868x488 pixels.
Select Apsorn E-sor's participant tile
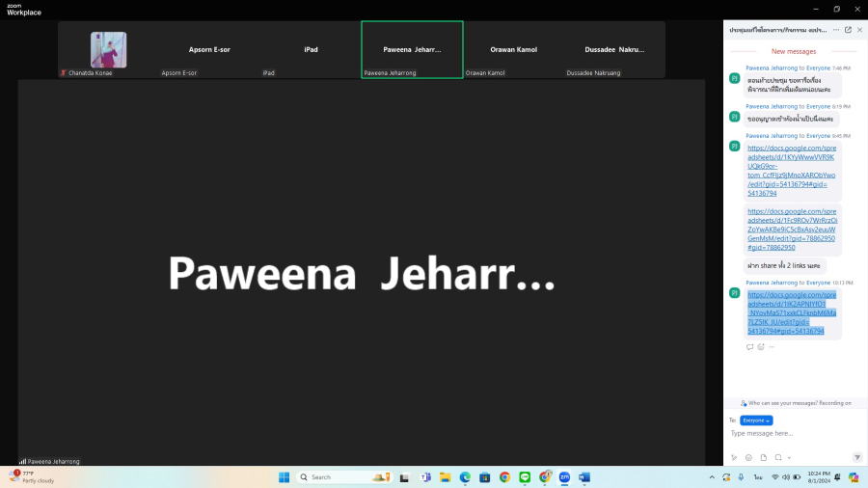tap(209, 50)
